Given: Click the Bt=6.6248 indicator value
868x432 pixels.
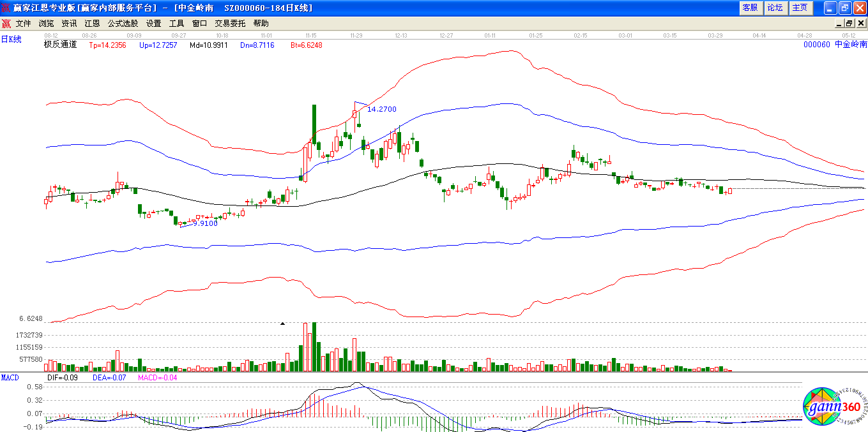Looking at the screenshot, I should (307, 45).
